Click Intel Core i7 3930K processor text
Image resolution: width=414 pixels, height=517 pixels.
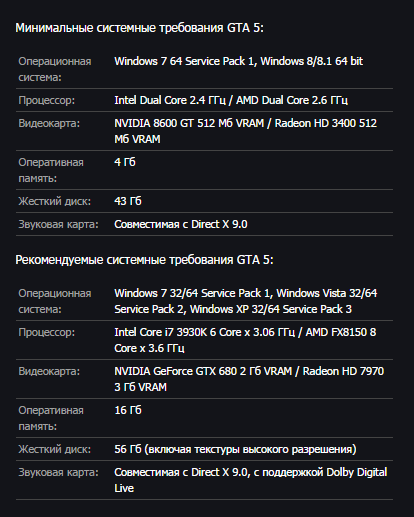click(159, 332)
